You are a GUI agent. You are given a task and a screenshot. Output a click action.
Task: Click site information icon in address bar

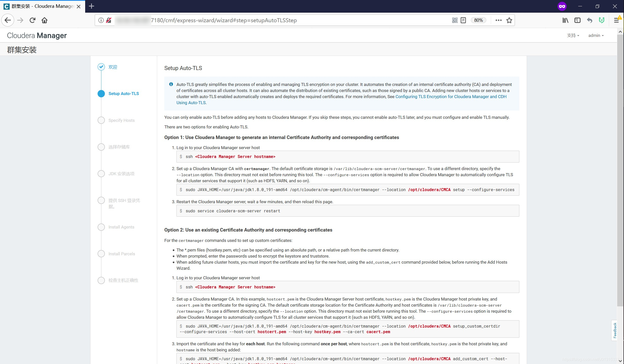point(101,20)
